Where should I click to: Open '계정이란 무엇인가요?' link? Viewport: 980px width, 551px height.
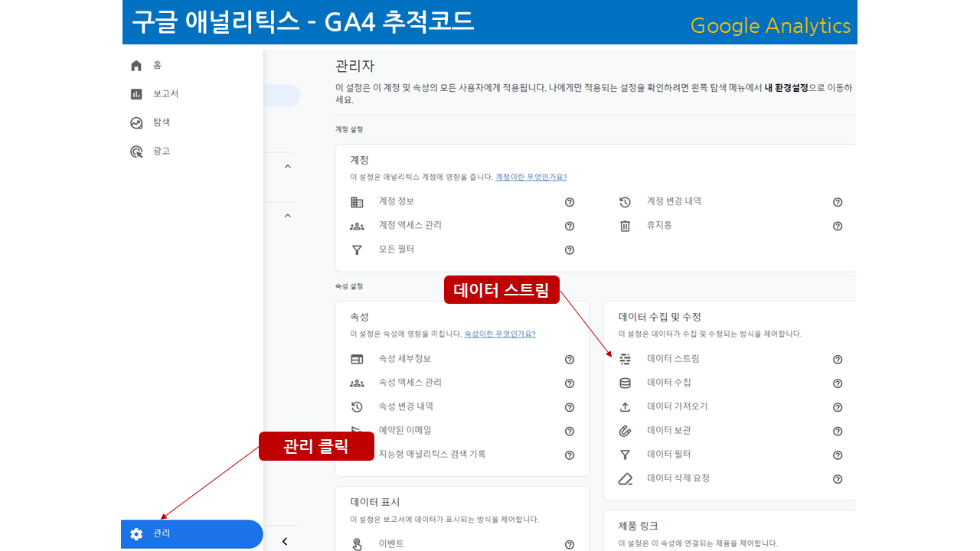(x=531, y=177)
